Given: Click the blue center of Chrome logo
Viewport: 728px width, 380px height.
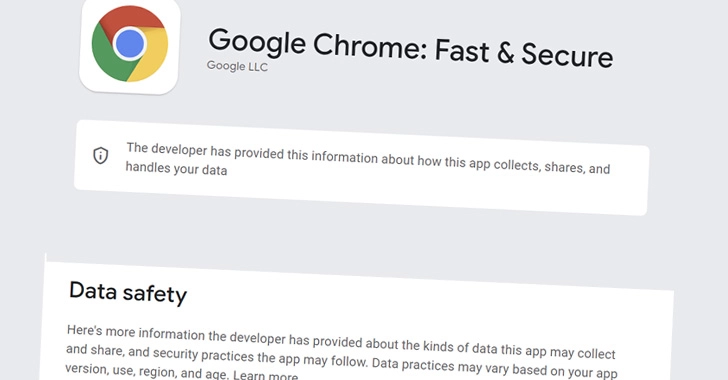Looking at the screenshot, I should coord(130,44).
